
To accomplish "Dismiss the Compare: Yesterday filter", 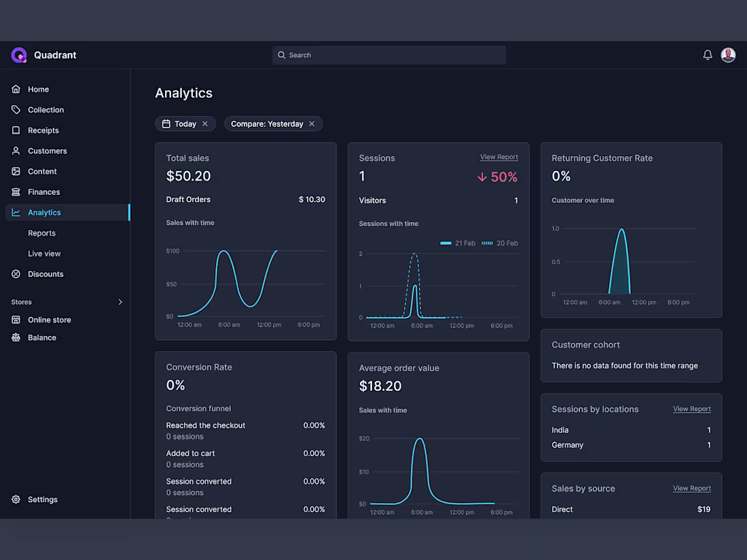I will (x=312, y=124).
